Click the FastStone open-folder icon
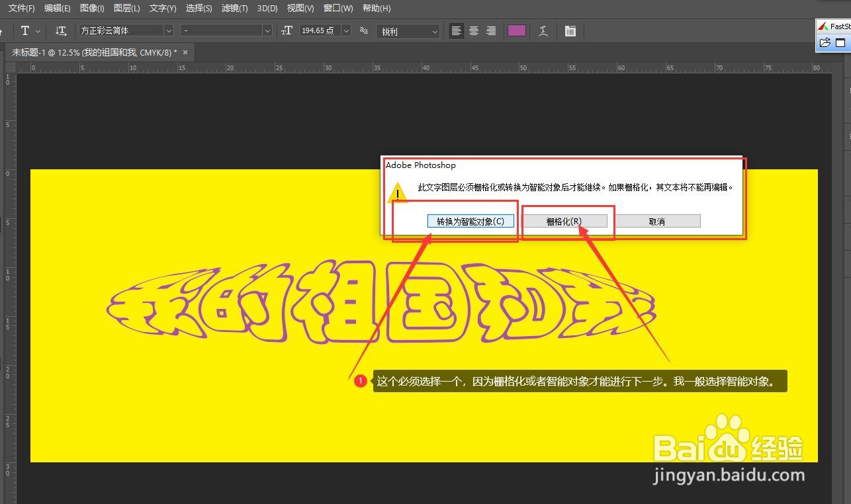 [825, 43]
